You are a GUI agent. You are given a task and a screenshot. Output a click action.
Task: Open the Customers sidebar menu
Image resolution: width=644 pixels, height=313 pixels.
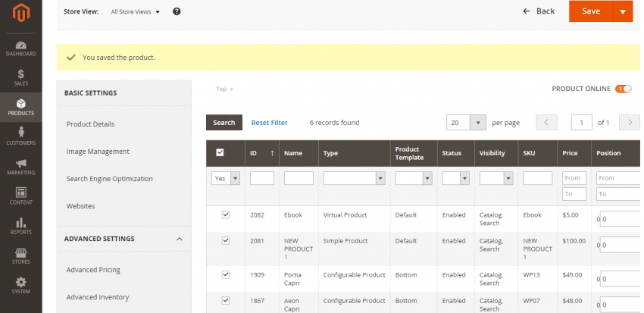tap(21, 136)
